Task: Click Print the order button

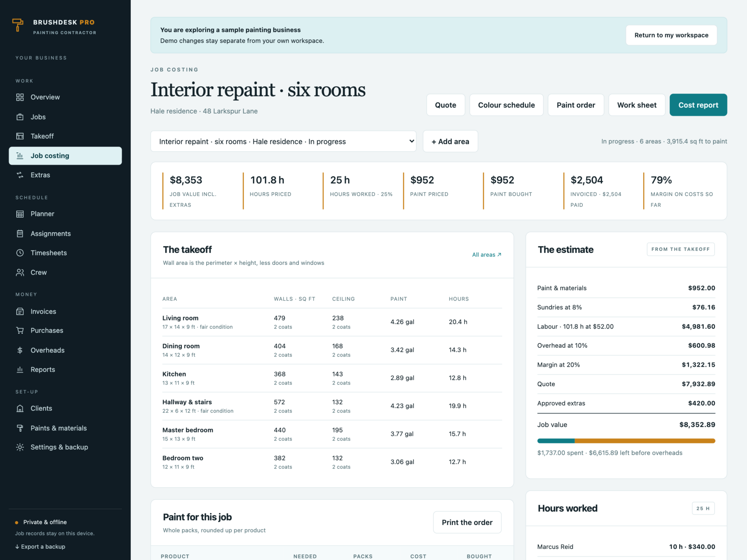Action: [x=467, y=522]
